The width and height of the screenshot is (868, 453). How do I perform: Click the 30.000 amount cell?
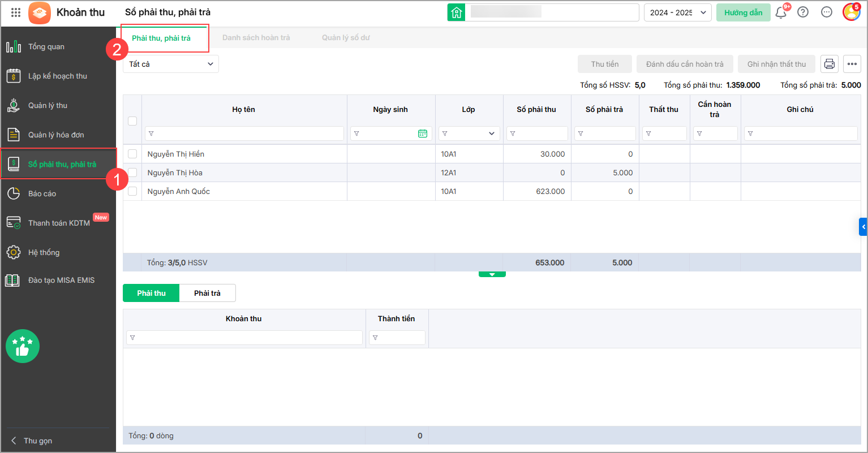tap(537, 154)
